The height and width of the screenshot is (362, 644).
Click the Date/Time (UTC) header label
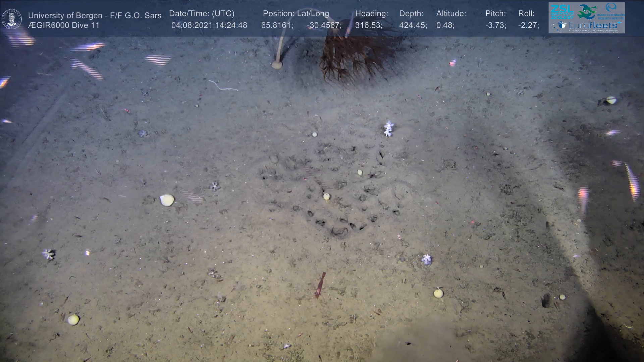click(202, 14)
